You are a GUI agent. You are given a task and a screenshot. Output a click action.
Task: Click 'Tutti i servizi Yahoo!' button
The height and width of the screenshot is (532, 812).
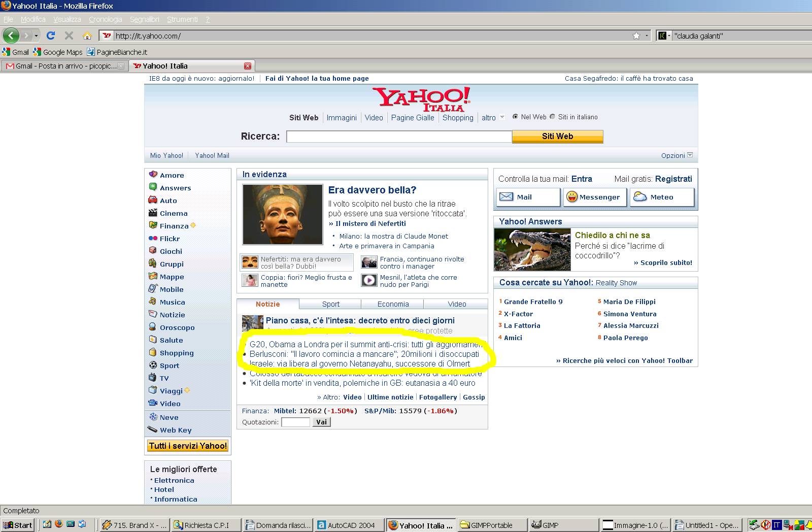(188, 446)
